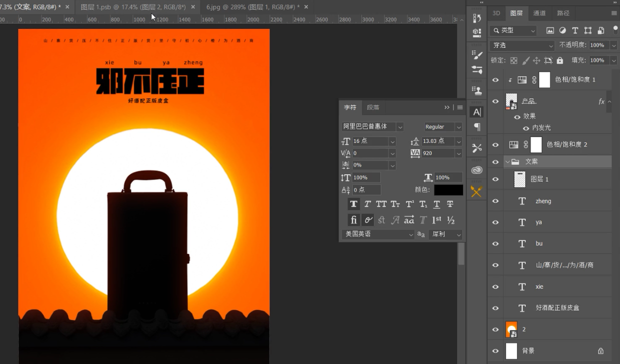Collapse the 文案 layer group
The image size is (620, 364).
click(508, 162)
